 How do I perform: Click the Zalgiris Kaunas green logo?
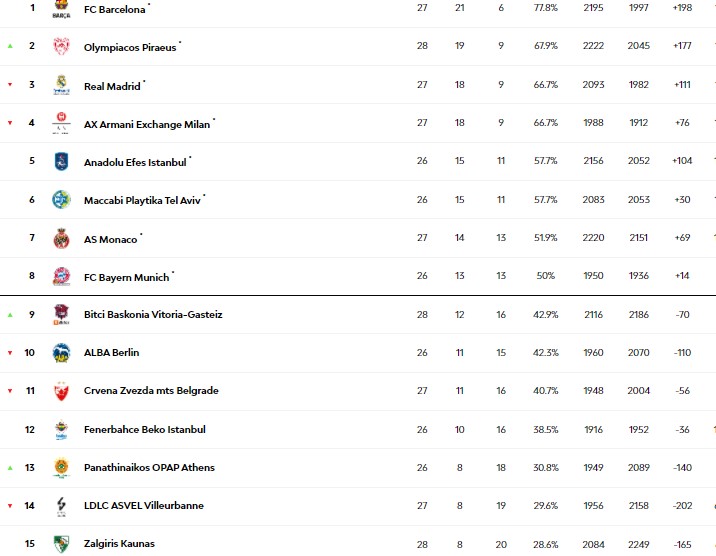[x=61, y=544]
